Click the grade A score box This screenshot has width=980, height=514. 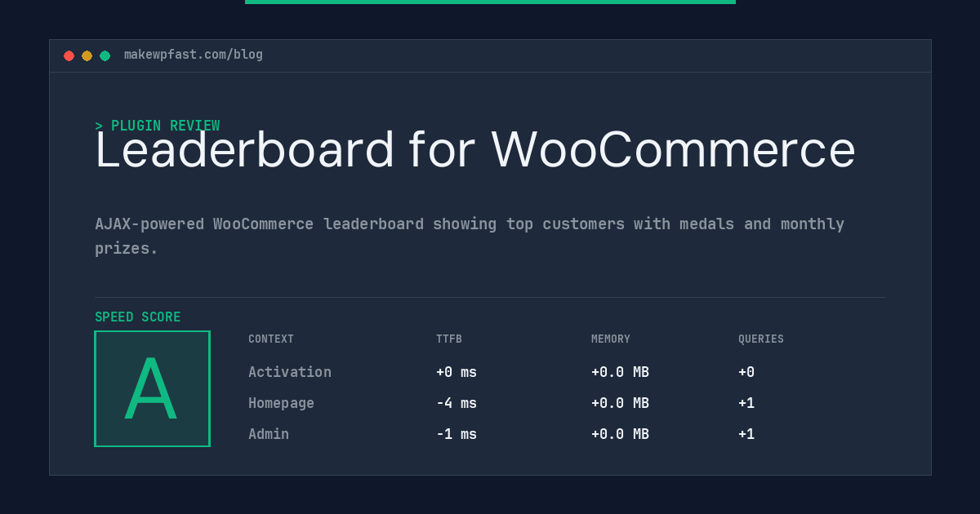click(152, 388)
